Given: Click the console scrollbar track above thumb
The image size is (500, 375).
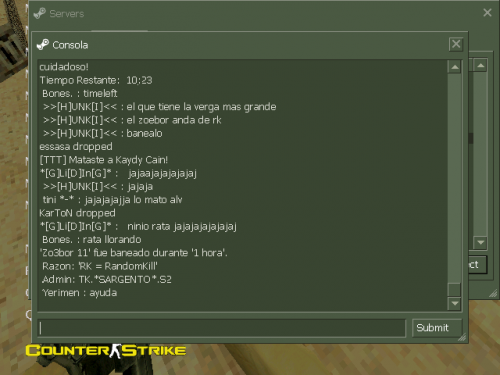Looking at the screenshot, I should point(454,178).
